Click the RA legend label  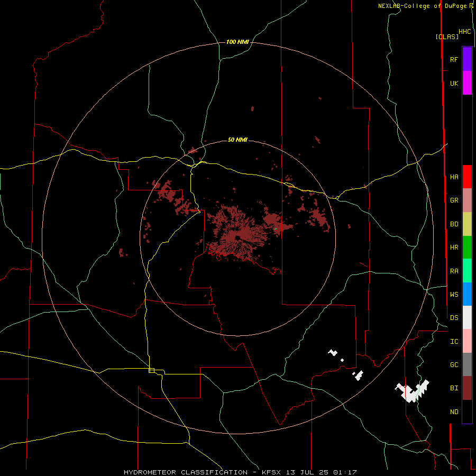454,271
